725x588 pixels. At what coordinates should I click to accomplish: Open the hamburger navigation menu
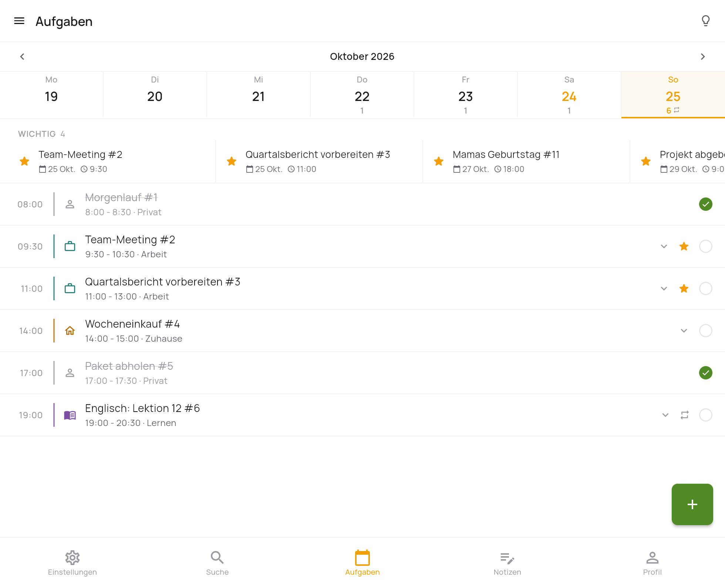click(19, 21)
